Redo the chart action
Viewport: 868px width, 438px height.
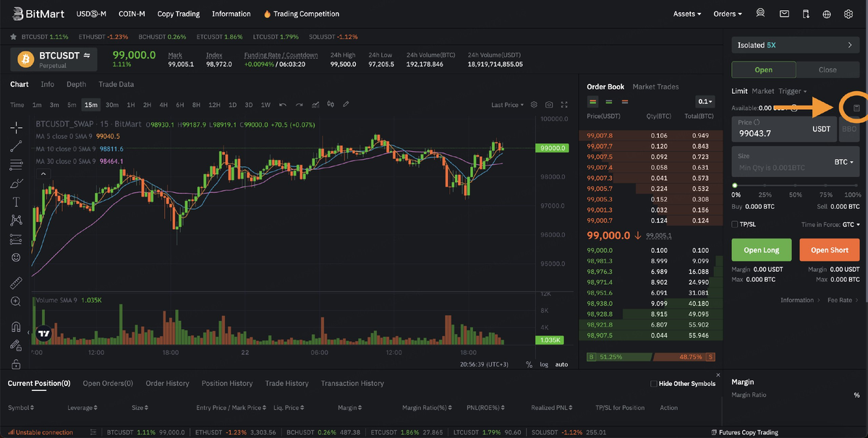pos(299,105)
